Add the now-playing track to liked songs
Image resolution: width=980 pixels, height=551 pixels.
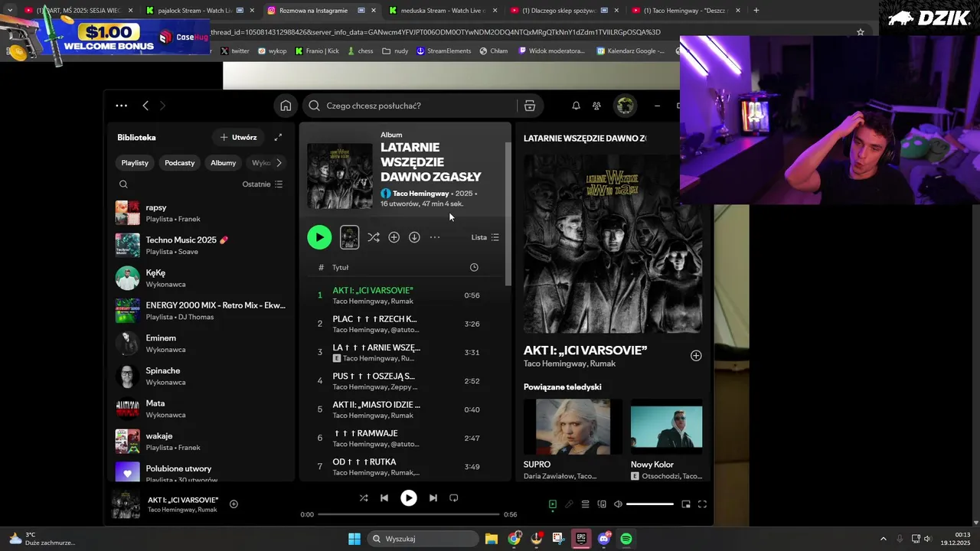click(x=234, y=504)
